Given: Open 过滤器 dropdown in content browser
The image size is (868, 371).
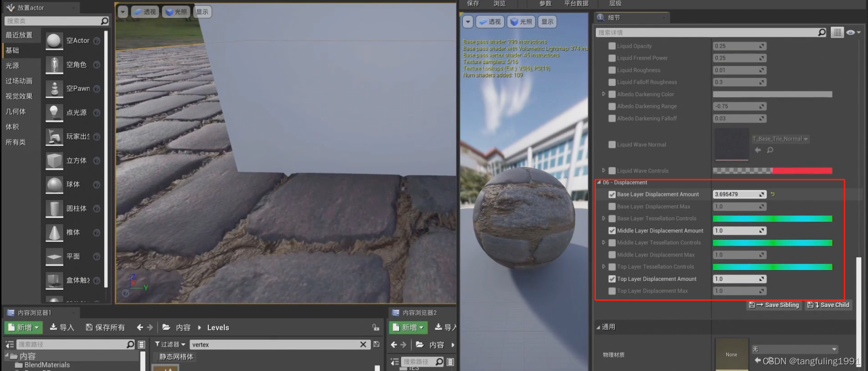Looking at the screenshot, I should tap(170, 344).
